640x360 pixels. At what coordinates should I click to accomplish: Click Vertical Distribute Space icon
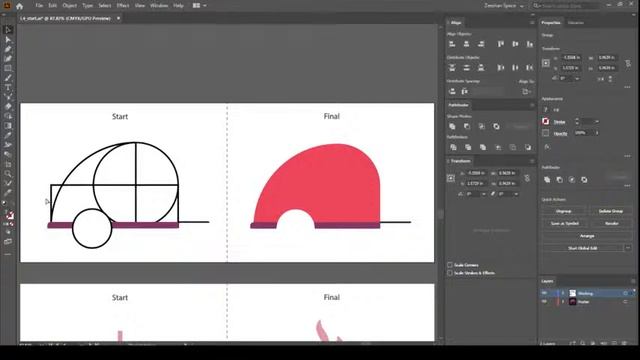pyautogui.click(x=452, y=91)
